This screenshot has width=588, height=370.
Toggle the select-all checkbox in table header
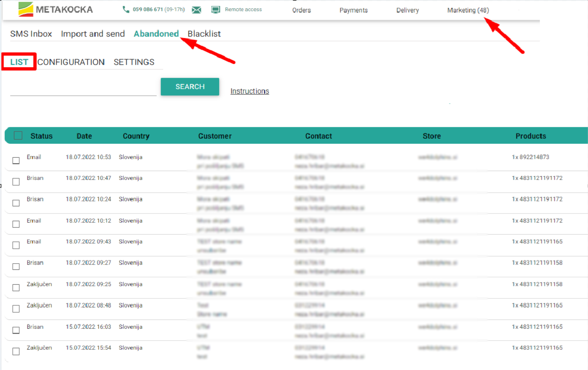(18, 136)
